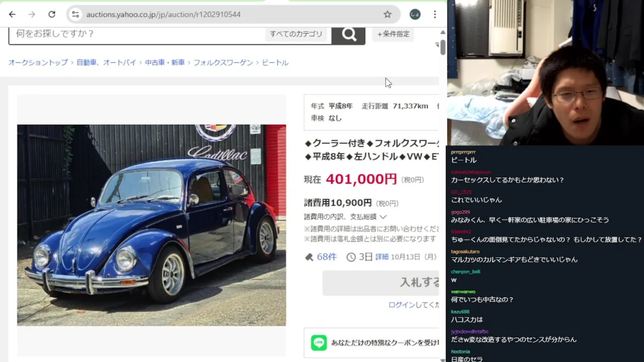Click chat username chanpon_belt
The height and width of the screenshot is (362, 644).
point(465,271)
